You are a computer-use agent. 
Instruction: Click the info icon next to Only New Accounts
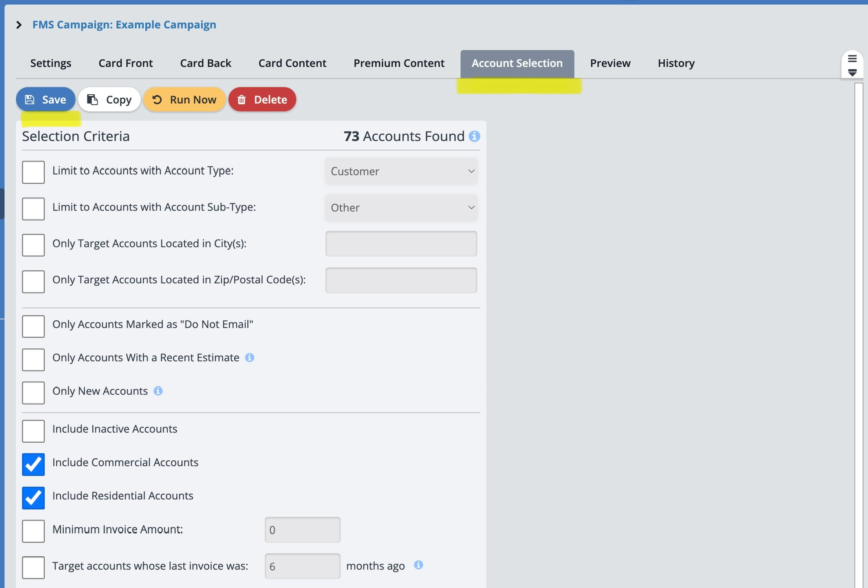coord(158,391)
